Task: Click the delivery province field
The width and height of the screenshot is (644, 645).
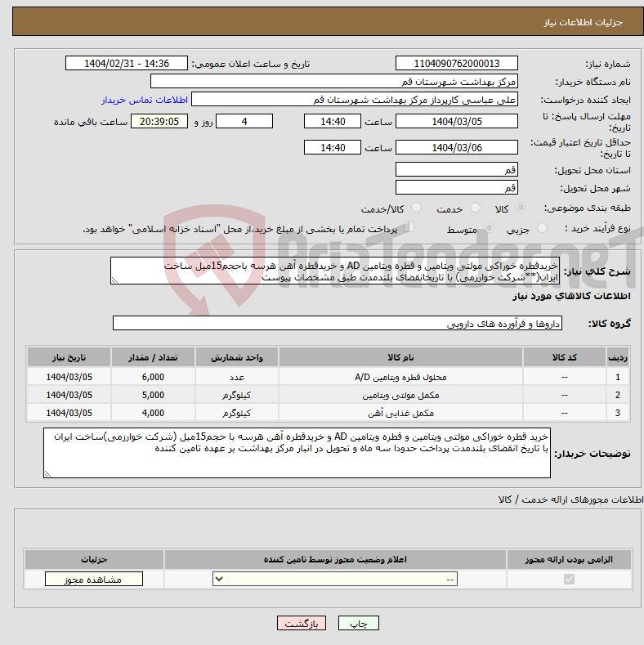Action: click(x=457, y=169)
